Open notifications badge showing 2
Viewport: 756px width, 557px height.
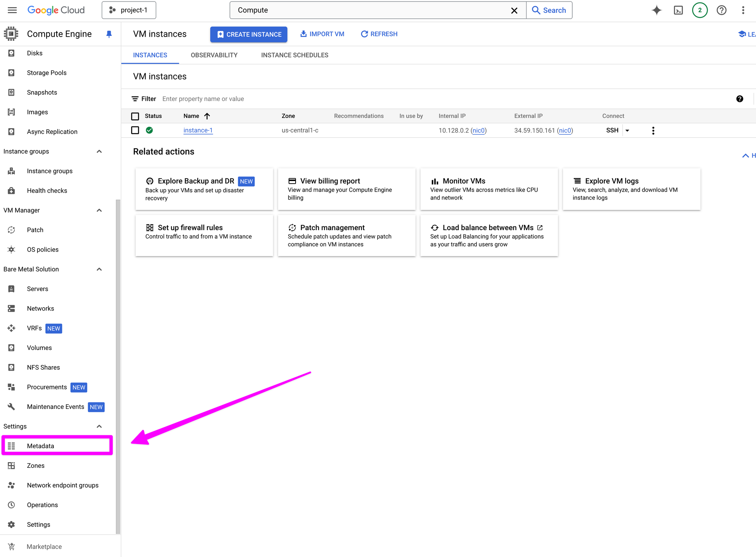tap(700, 10)
